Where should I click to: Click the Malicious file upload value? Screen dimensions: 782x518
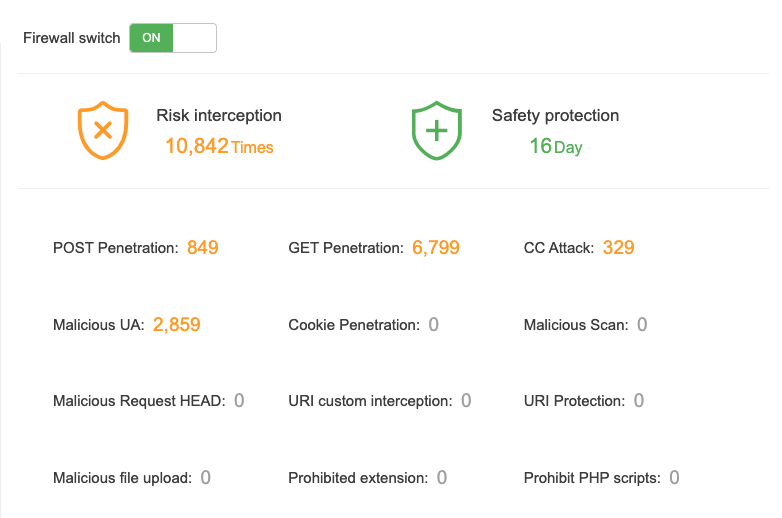coord(205,478)
